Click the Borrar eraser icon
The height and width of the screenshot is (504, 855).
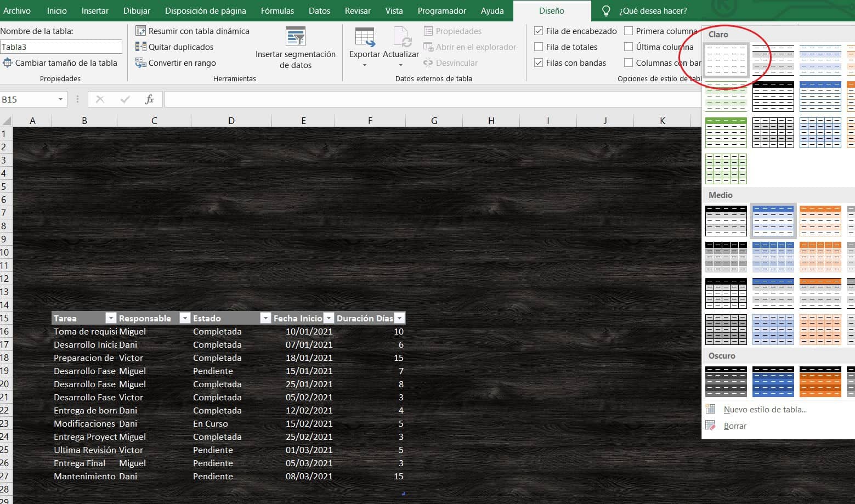[710, 426]
